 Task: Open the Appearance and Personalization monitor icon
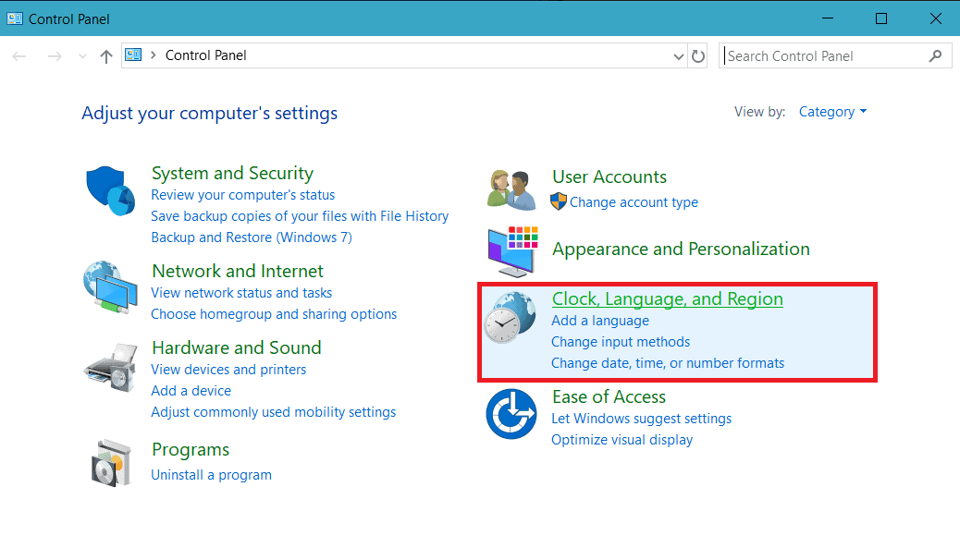tap(513, 251)
